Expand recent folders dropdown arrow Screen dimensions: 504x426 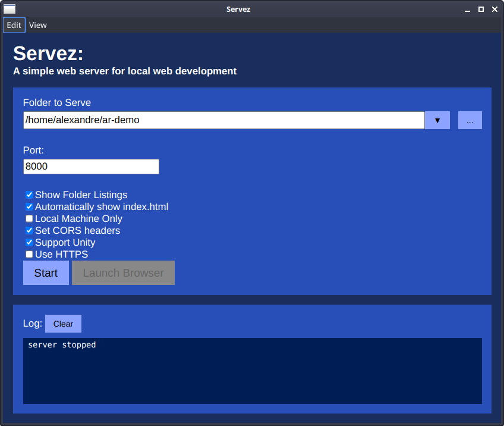437,120
